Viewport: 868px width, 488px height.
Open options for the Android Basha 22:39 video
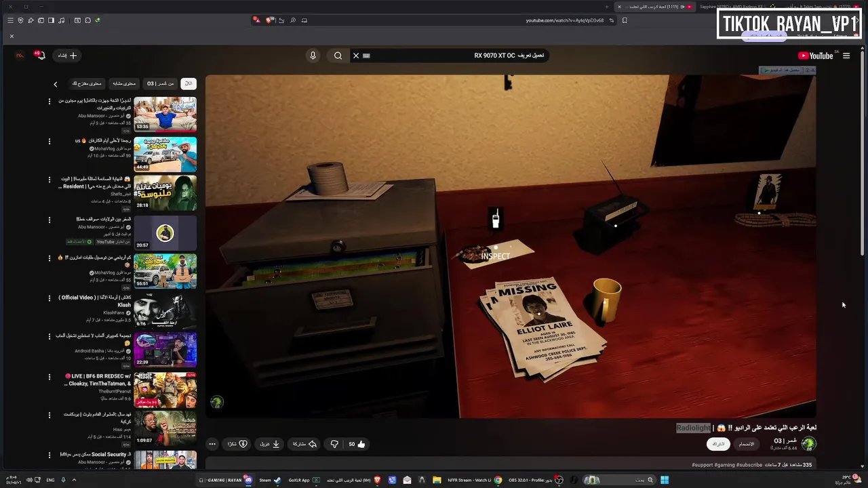[x=49, y=337]
